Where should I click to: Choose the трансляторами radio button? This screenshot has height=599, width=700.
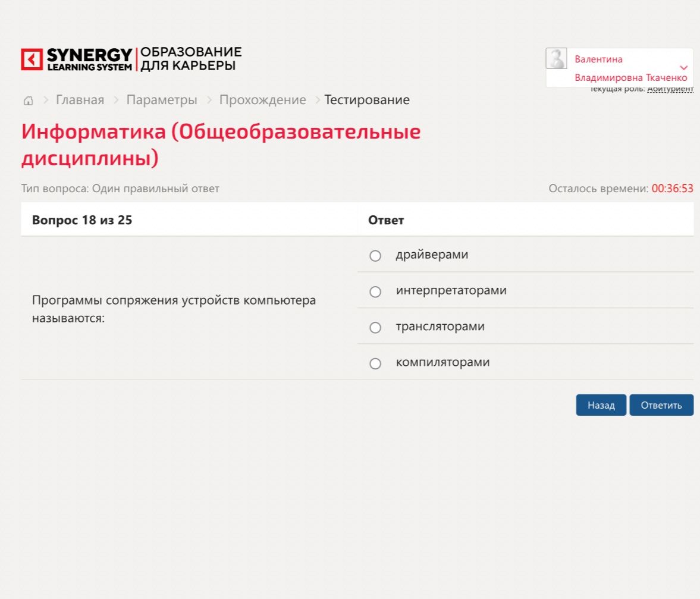[375, 328]
